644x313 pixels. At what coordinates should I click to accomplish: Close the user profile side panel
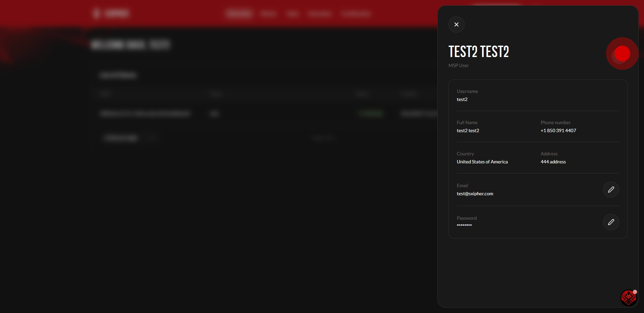pyautogui.click(x=456, y=24)
